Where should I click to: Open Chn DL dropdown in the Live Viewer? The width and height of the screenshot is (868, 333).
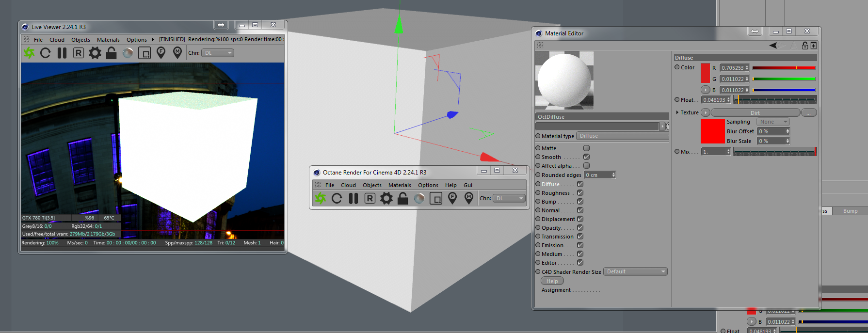[218, 53]
